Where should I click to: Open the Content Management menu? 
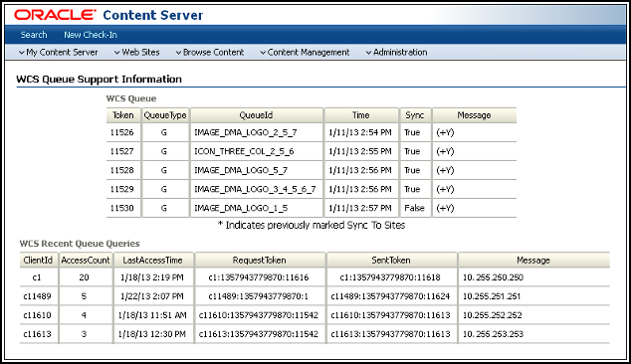(x=305, y=53)
